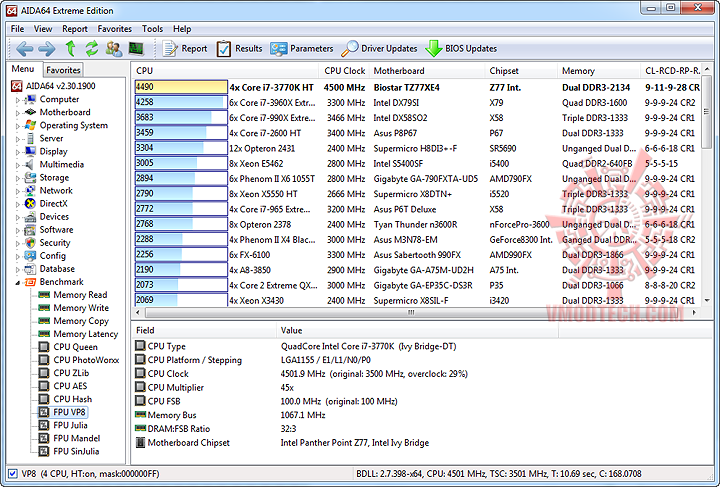Toggle the VP8 status bar checkbox
This screenshot has width=720, height=487.
click(13, 473)
